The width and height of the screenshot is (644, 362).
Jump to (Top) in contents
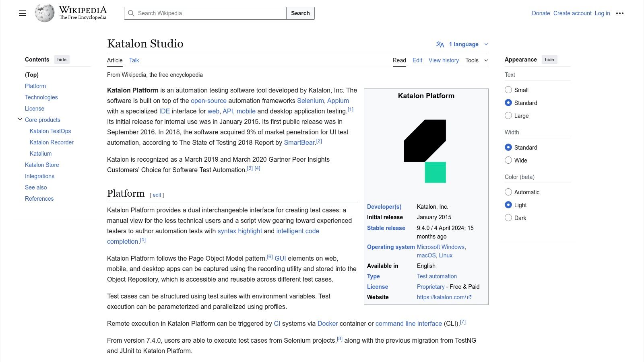32,75
